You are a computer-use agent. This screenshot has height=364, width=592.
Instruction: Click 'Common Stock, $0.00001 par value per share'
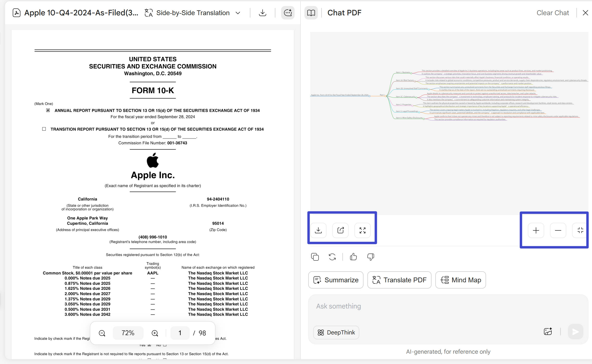click(87, 273)
